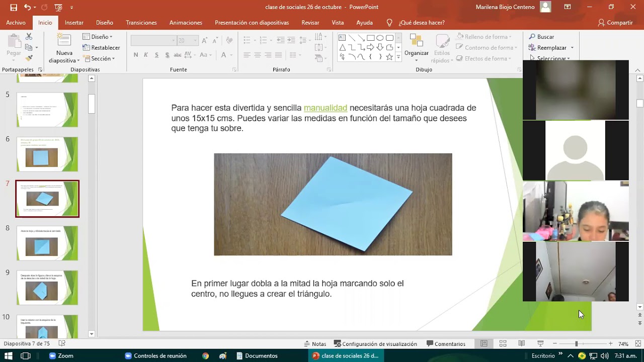Open the Organizar arrange menu
The image size is (644, 362).
coord(417,48)
